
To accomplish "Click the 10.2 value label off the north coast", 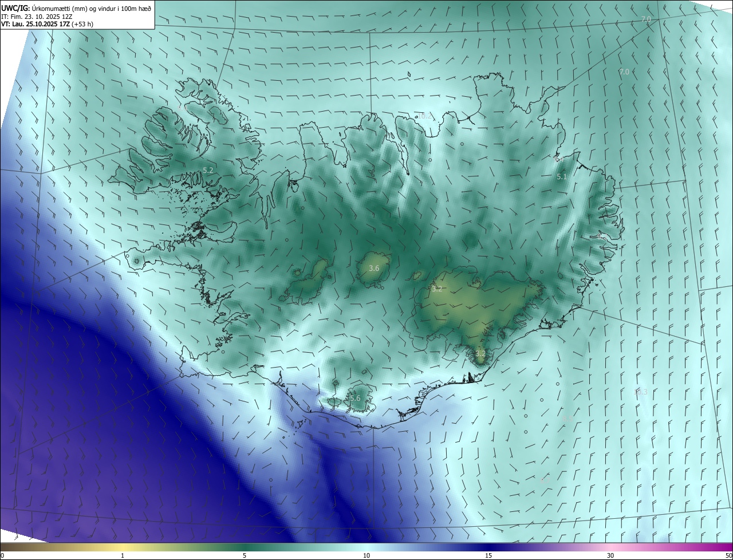I will point(424,116).
